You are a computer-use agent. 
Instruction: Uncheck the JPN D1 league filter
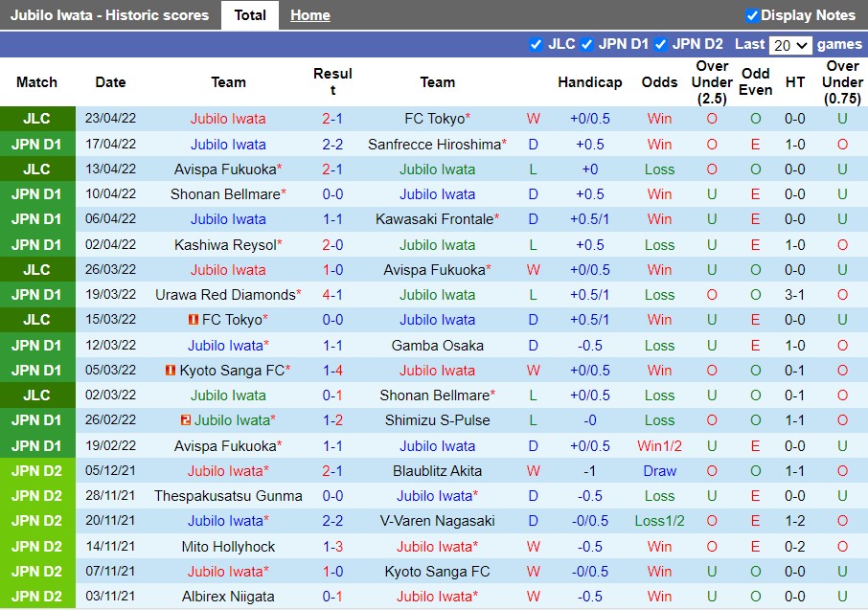click(x=586, y=44)
